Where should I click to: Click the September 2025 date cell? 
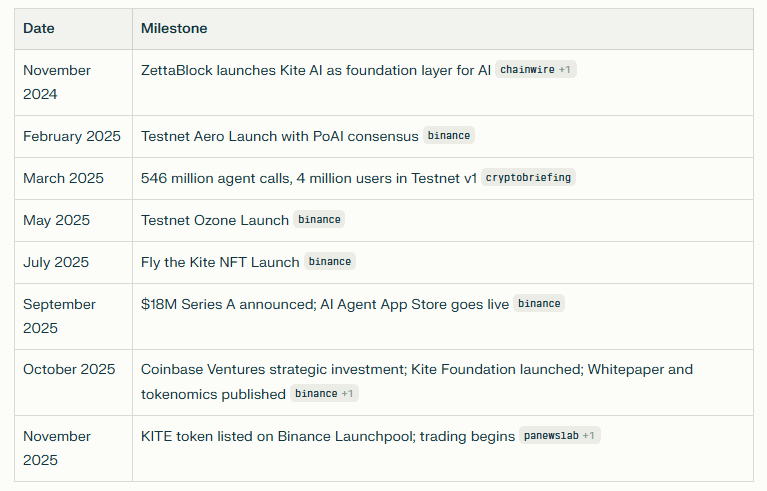[60, 316]
